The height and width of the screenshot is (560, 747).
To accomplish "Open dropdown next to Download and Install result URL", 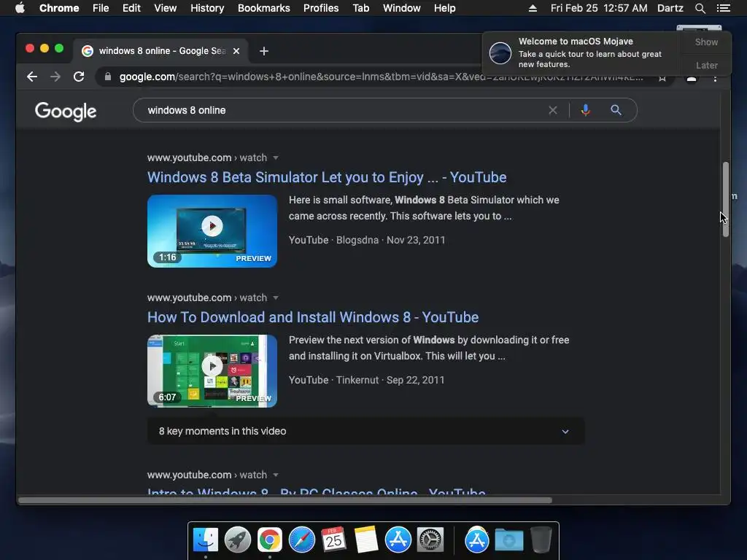I will (x=275, y=297).
